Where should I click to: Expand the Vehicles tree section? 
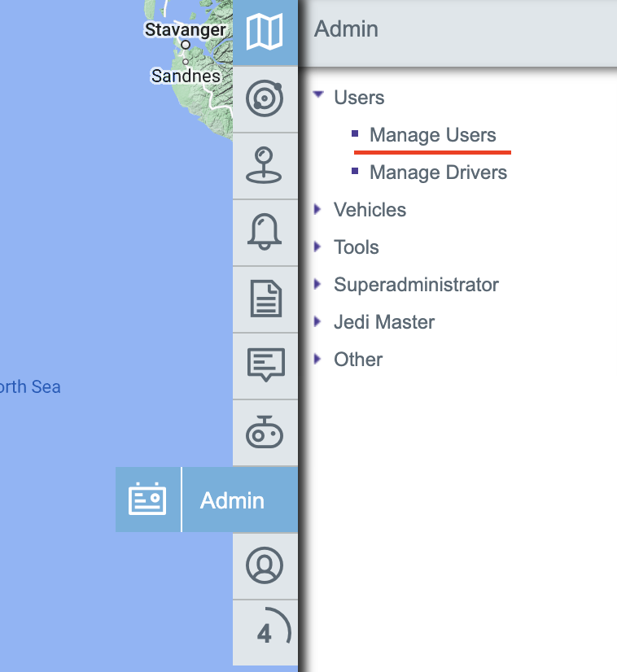317,210
